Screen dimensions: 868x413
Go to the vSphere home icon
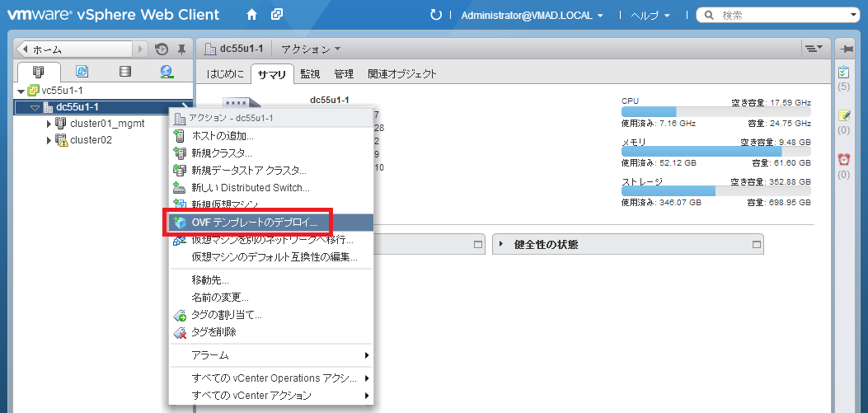(x=251, y=15)
